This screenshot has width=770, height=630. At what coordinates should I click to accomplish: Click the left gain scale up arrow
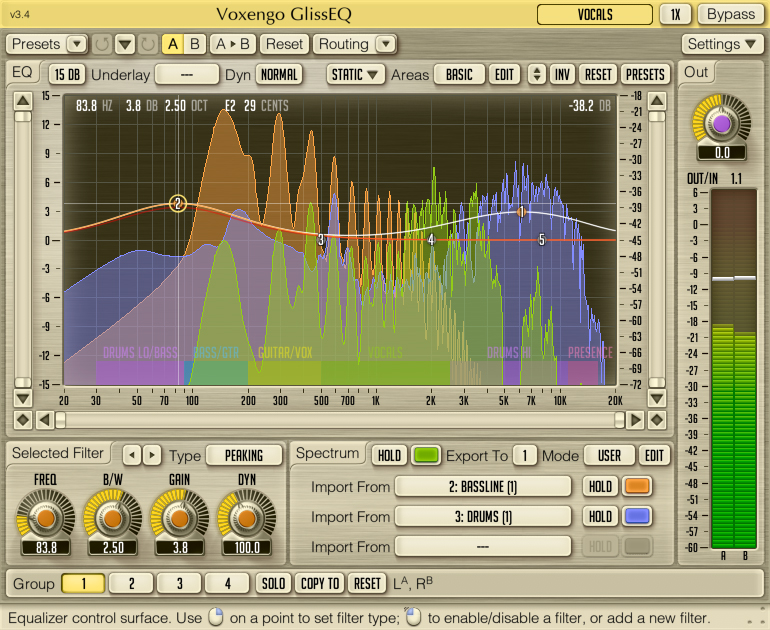tap(23, 101)
